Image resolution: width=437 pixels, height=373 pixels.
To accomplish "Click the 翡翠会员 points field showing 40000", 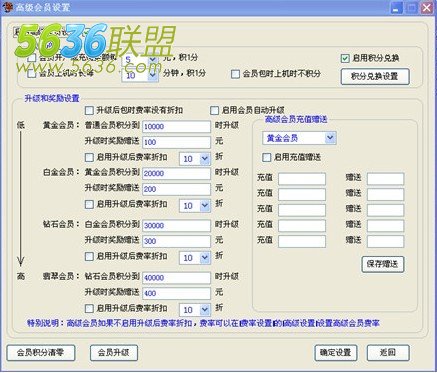I will coord(176,278).
